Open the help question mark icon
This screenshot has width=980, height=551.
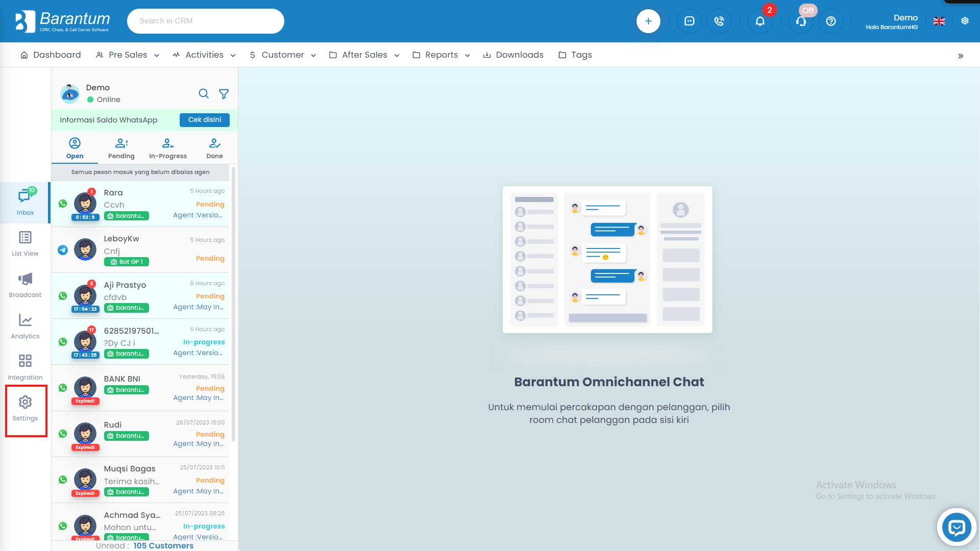pyautogui.click(x=831, y=21)
